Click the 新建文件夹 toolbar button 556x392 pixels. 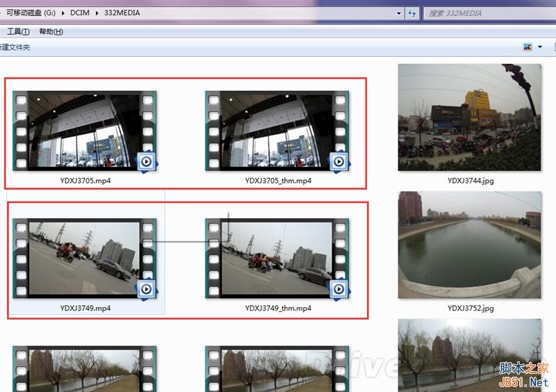pos(15,47)
